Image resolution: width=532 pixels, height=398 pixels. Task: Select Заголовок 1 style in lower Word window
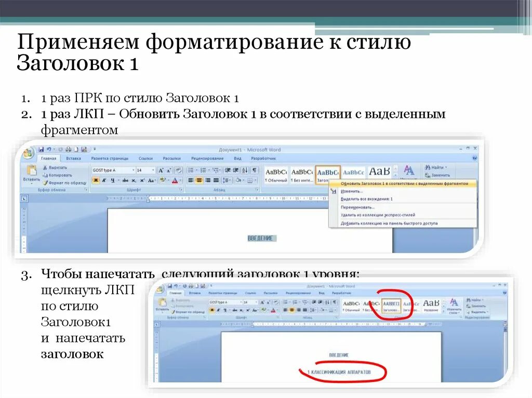point(391,306)
